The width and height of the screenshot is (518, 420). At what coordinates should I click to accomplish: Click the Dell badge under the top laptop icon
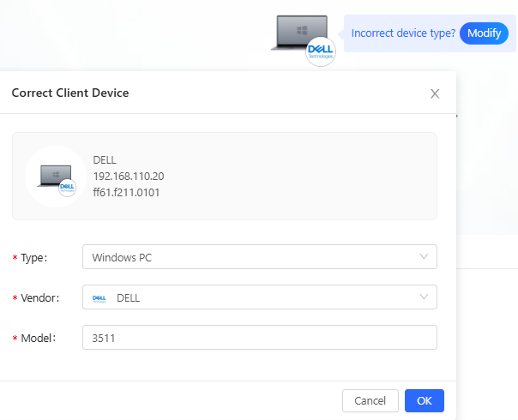pos(321,52)
